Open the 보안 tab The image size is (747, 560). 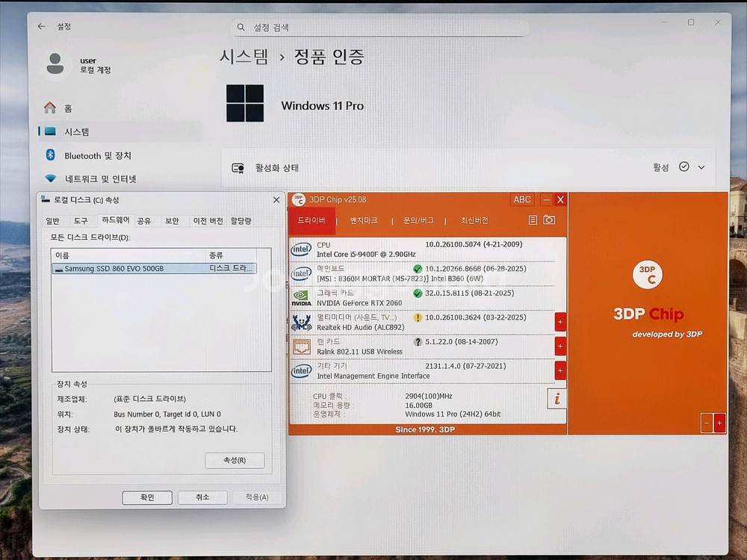tap(172, 221)
